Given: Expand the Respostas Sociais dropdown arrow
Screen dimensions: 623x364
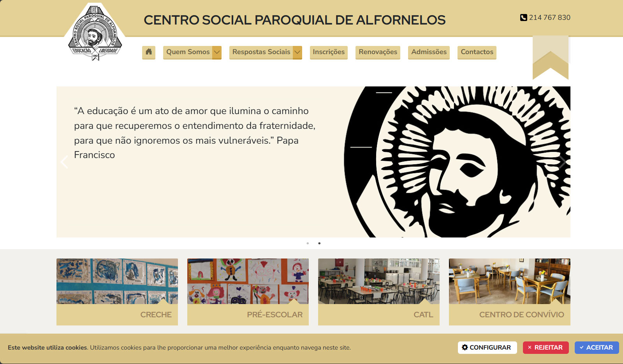Looking at the screenshot, I should [x=297, y=52].
